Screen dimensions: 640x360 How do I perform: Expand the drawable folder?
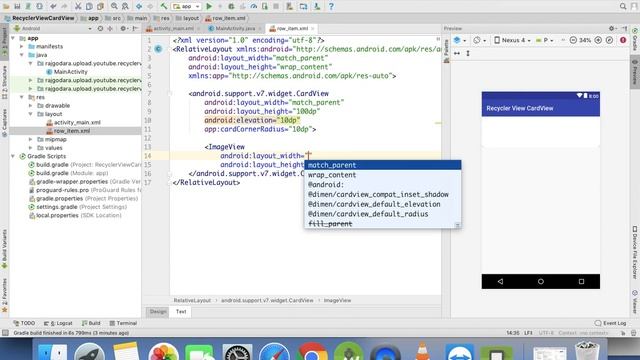click(x=30, y=106)
